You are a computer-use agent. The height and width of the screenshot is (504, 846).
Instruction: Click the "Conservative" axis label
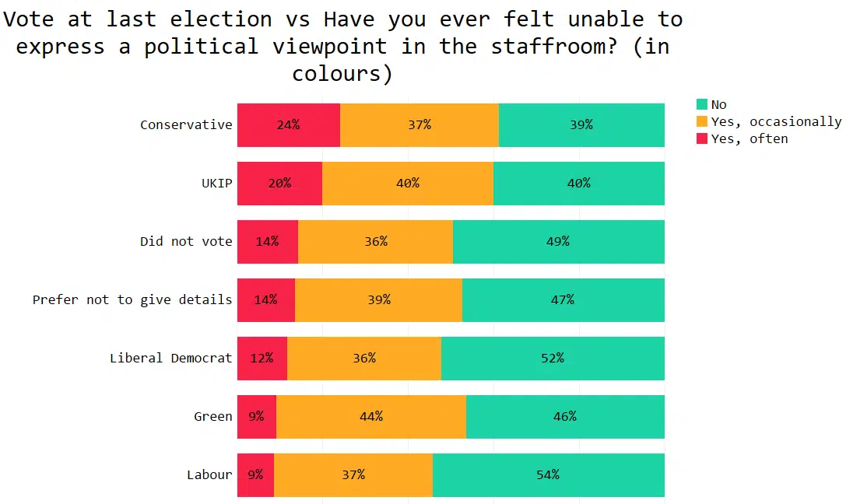click(186, 124)
